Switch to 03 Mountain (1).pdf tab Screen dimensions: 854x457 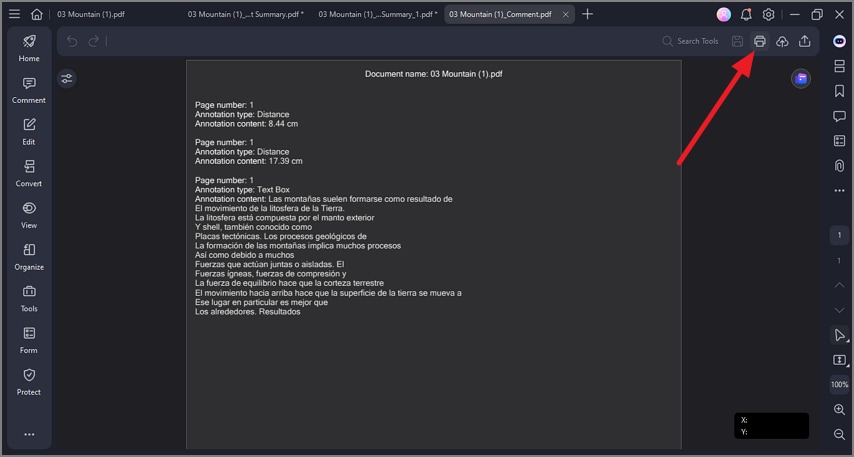click(91, 15)
